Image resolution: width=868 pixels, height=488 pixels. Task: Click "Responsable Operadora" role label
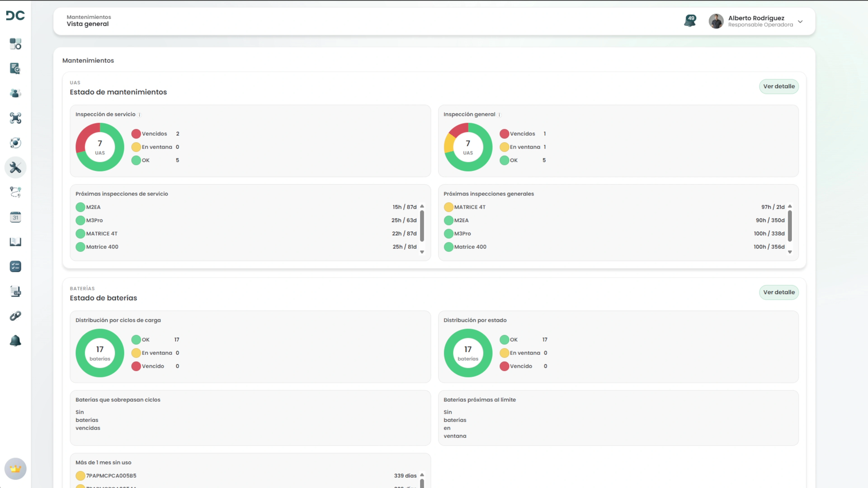click(760, 25)
